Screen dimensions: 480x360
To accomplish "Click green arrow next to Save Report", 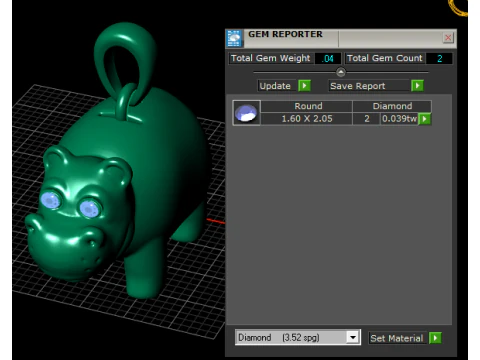I will (417, 86).
